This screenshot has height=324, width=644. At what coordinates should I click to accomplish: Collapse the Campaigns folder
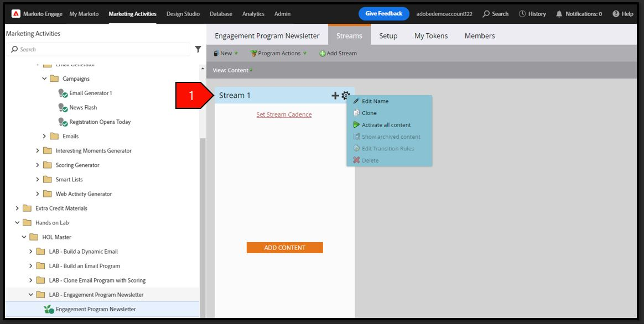pos(44,79)
